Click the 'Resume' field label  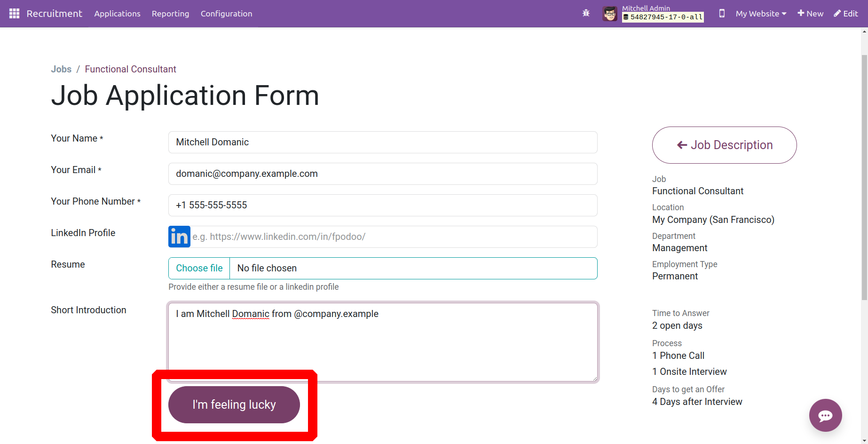tap(68, 264)
